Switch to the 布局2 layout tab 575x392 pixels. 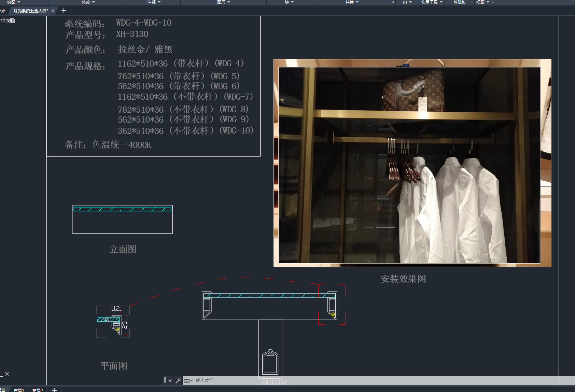coord(38,390)
